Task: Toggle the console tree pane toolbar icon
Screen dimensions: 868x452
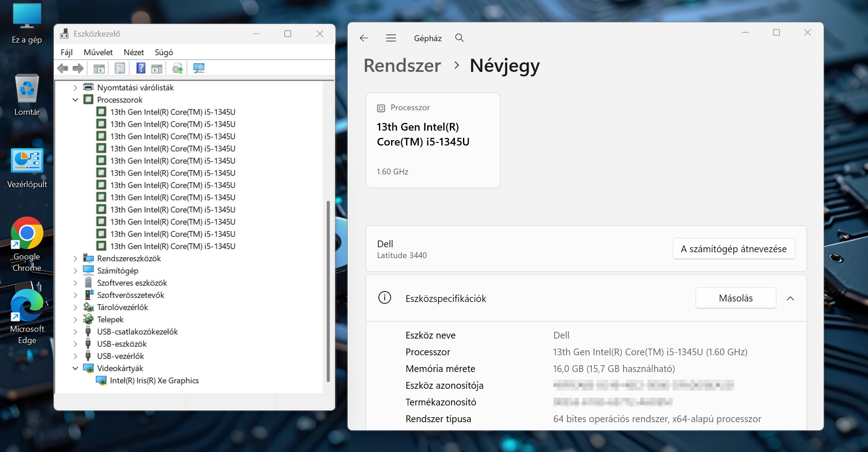Action: click(99, 68)
